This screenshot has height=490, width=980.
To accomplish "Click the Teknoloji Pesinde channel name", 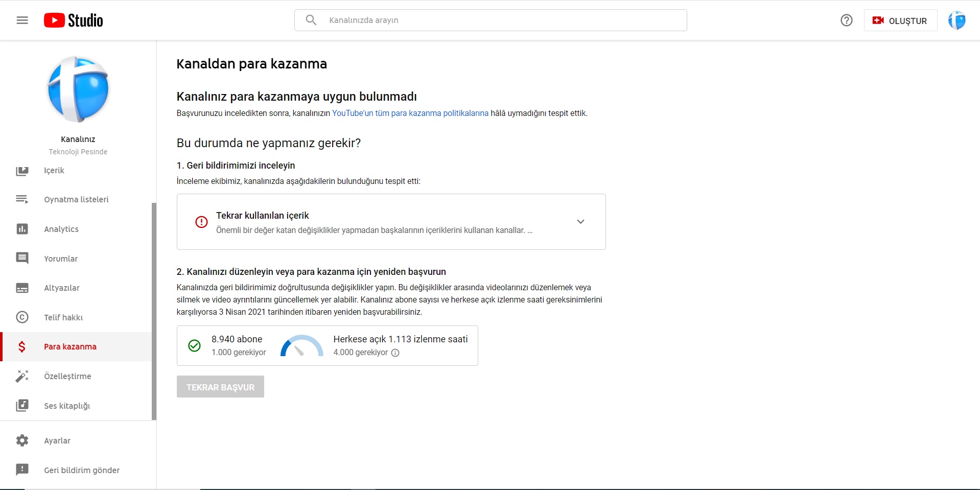I will pos(78,152).
